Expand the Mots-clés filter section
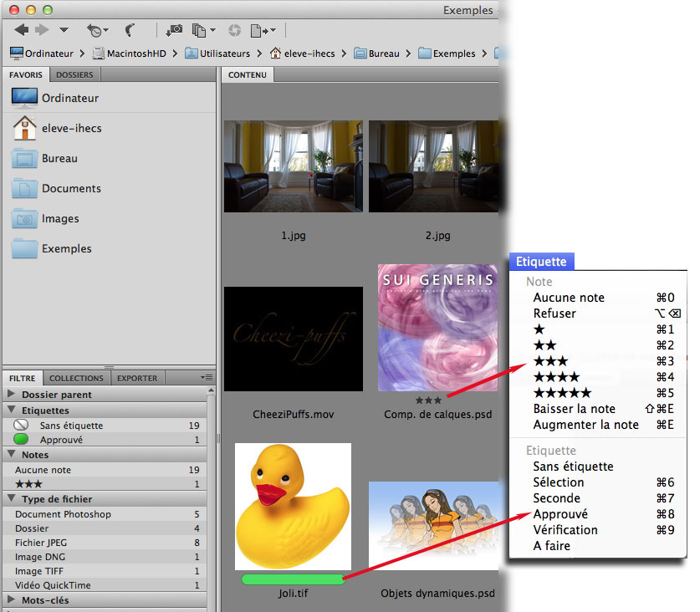Viewport: 700px width, 612px height. point(12,599)
